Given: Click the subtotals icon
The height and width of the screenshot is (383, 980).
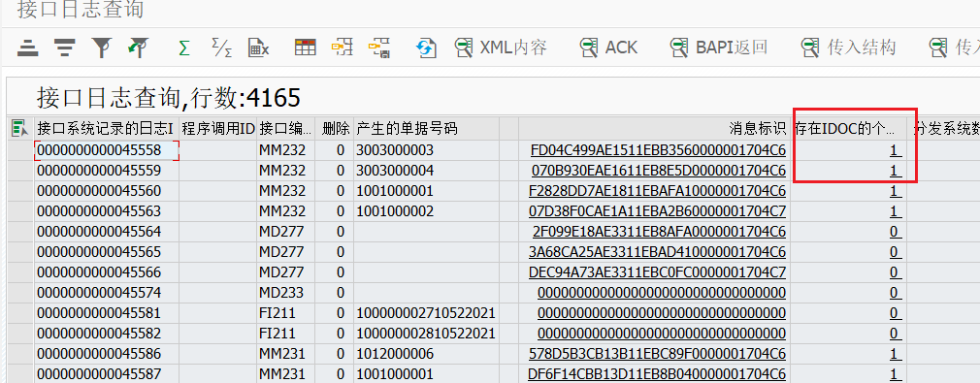Looking at the screenshot, I should click(x=221, y=48).
